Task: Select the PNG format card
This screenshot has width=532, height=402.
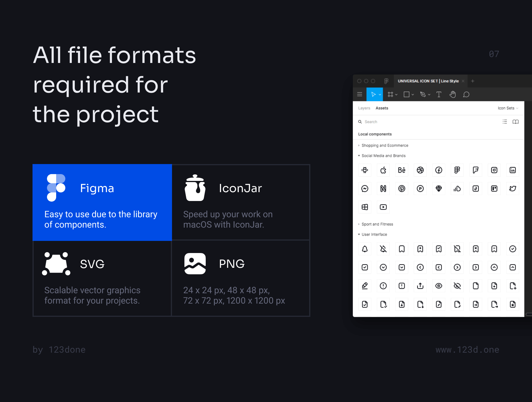Action: (241, 278)
